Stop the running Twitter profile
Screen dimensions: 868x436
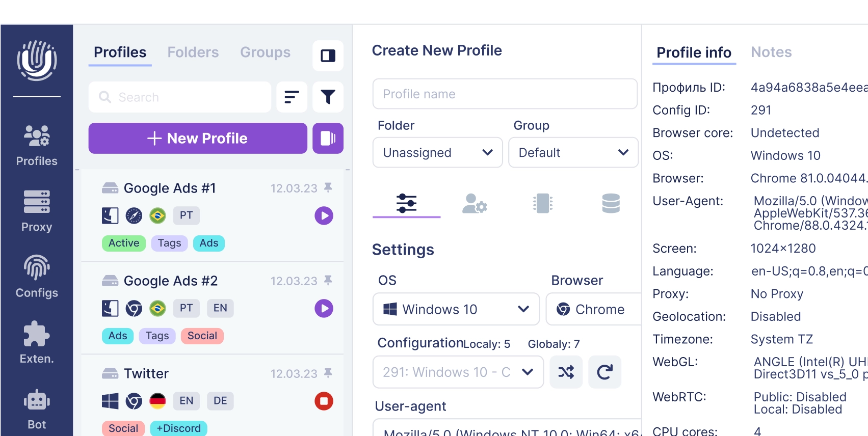(x=324, y=401)
